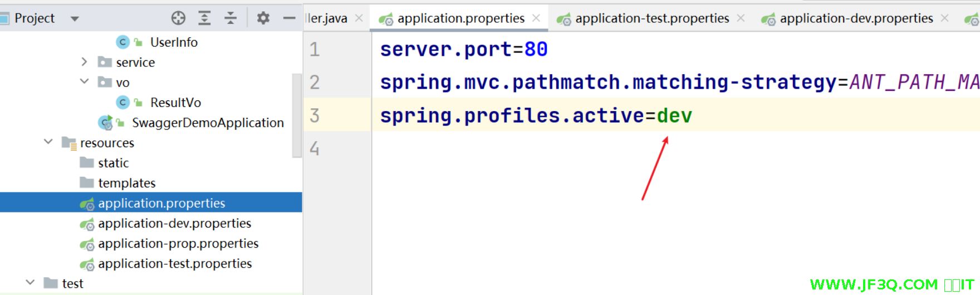Click the SwaggerDemoApplication run class icon
Image resolution: width=980 pixels, height=295 pixels.
click(105, 123)
